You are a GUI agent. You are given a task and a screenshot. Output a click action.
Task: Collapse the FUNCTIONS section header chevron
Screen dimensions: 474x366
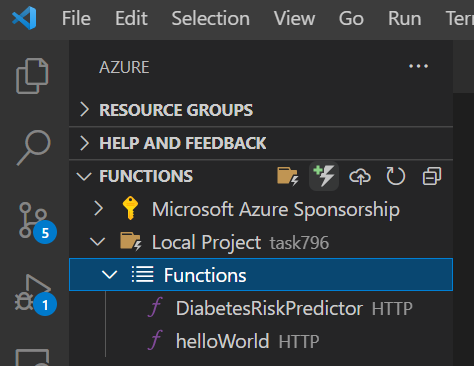click(84, 176)
